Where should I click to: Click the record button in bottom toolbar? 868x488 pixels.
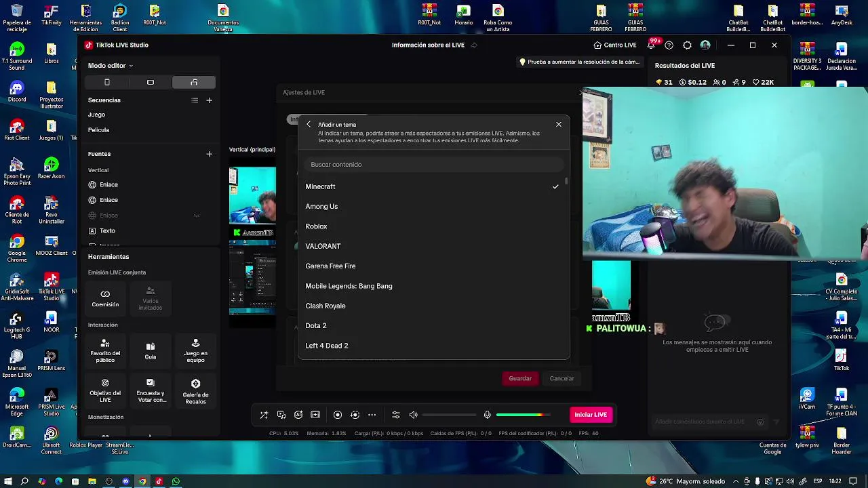tap(338, 415)
